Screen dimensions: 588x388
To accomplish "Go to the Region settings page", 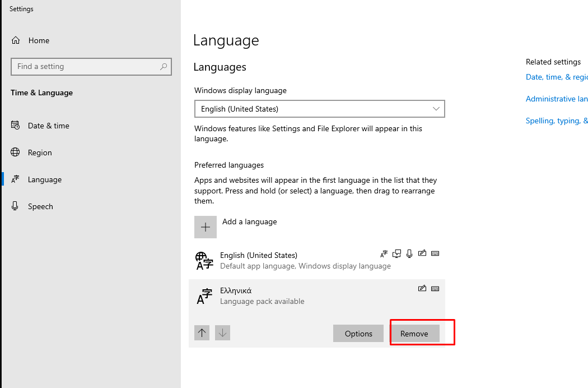I will point(40,153).
